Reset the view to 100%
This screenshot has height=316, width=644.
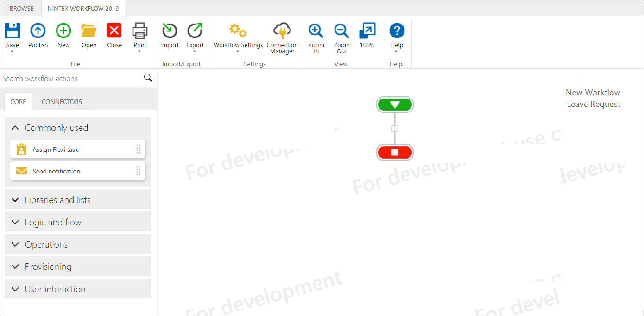367,31
